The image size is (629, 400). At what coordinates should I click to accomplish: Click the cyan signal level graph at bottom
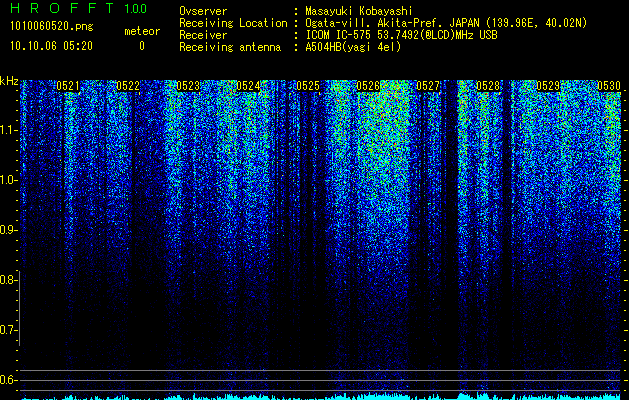click(321, 396)
